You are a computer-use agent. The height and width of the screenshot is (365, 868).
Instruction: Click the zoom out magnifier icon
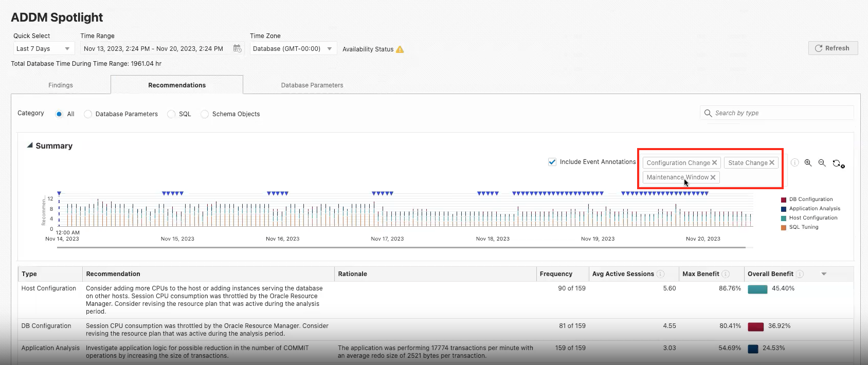[822, 163]
